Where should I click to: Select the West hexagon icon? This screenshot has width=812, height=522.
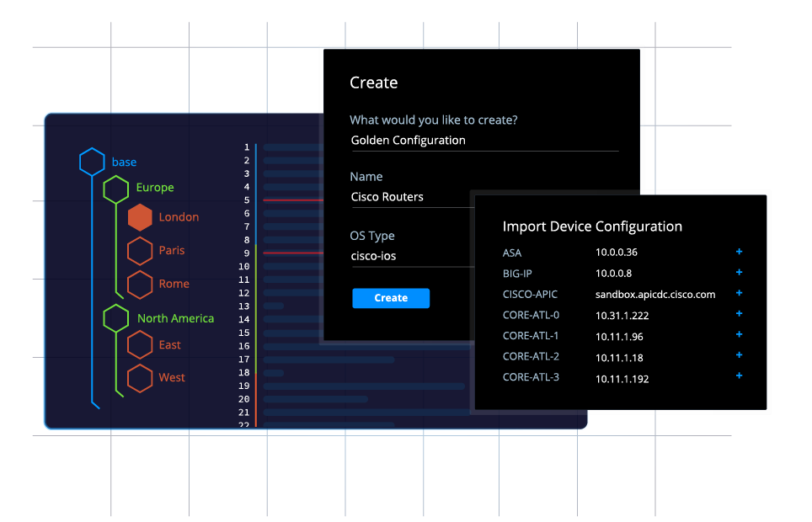click(141, 377)
